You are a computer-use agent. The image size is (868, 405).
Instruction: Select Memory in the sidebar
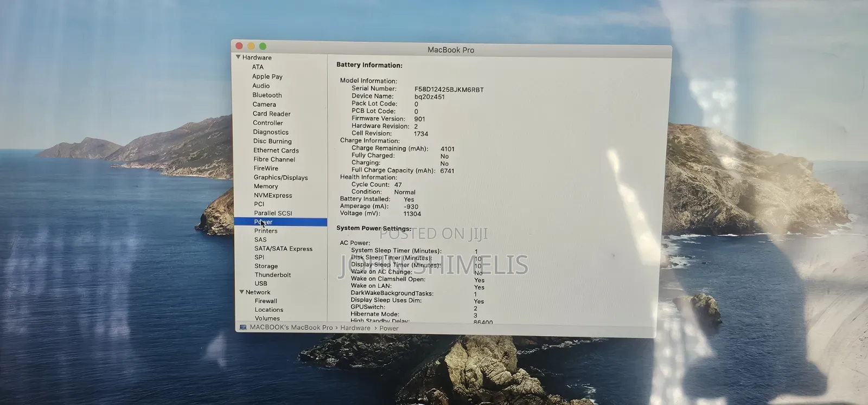pyautogui.click(x=266, y=187)
